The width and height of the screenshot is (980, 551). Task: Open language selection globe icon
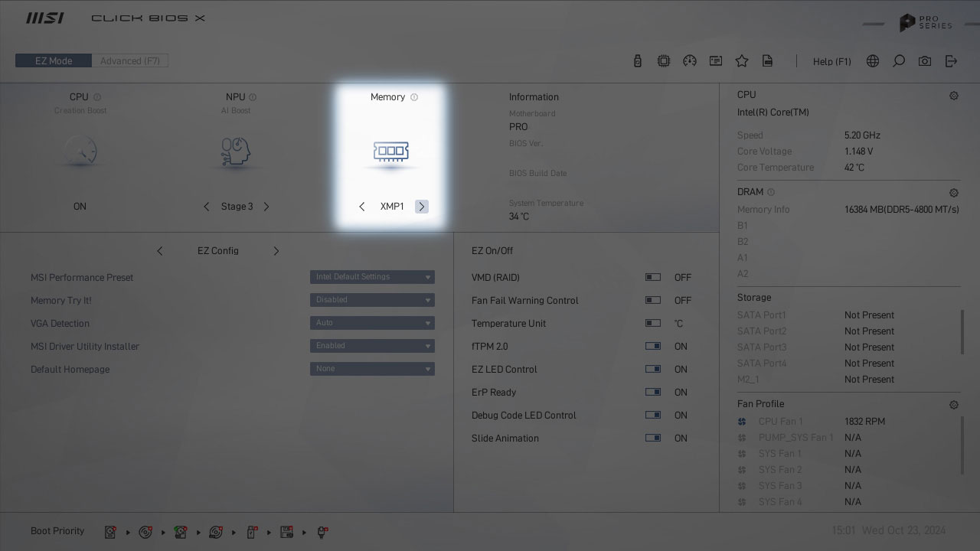(x=873, y=61)
